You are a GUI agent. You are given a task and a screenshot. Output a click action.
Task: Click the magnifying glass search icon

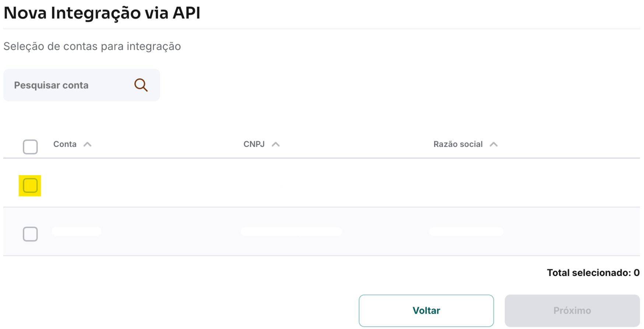(x=141, y=85)
